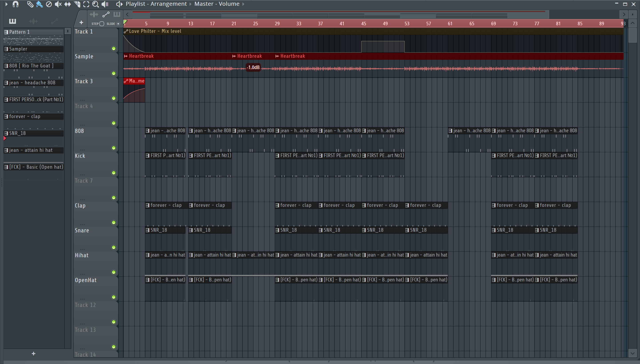Select the Sampler pattern in picker
640x364 pixels.
pos(34,49)
